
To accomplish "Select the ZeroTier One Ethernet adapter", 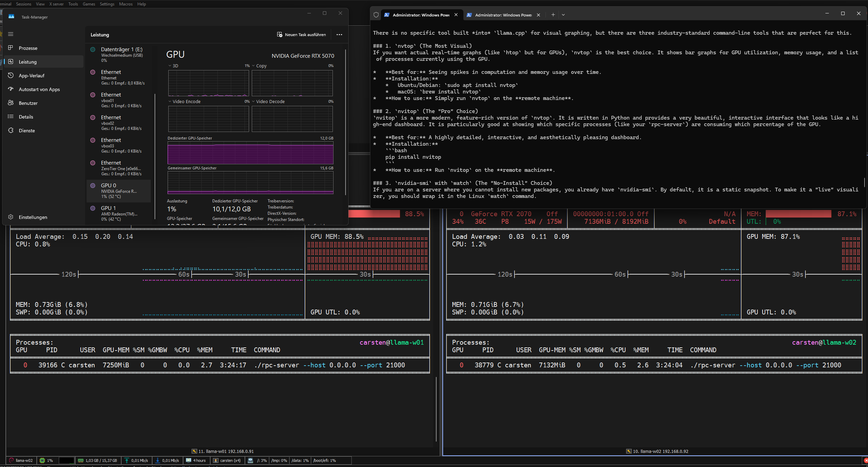I will click(119, 168).
